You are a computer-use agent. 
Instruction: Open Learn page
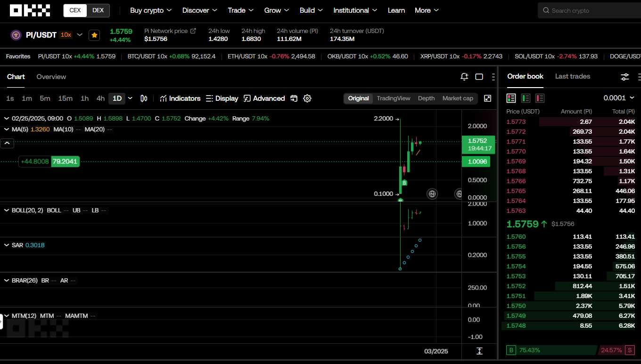point(396,10)
